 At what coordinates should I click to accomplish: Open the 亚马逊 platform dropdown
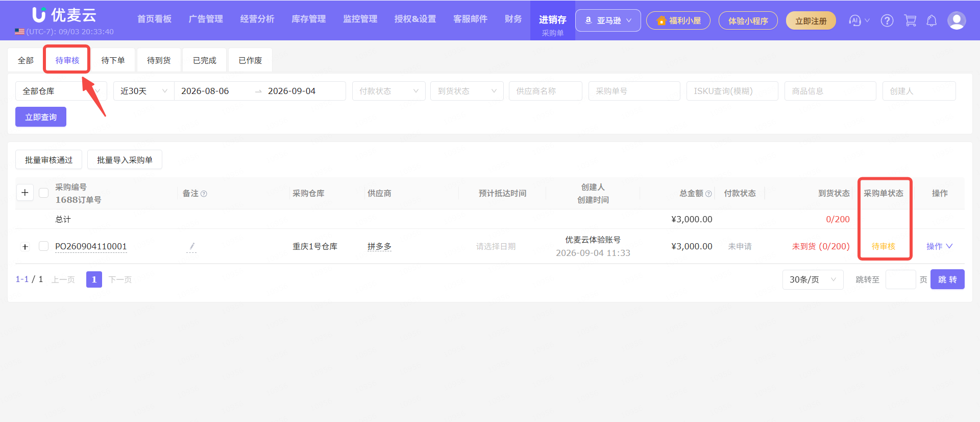[608, 20]
